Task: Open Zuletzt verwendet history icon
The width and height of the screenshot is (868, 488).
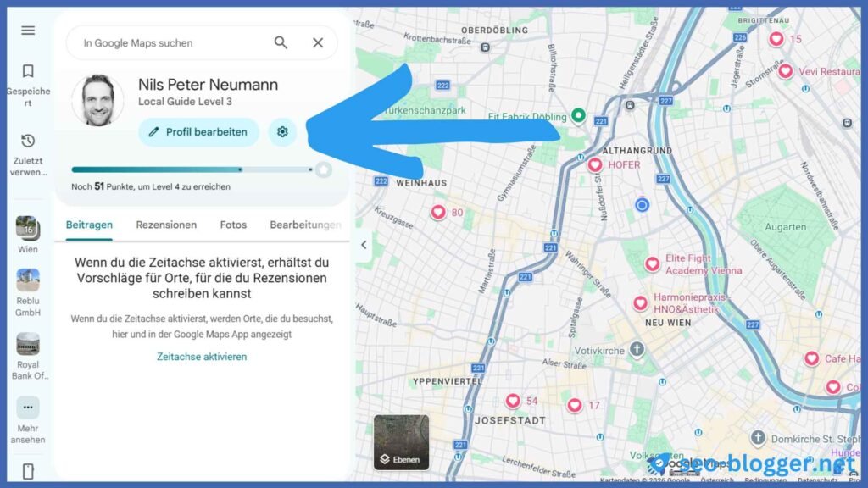Action: point(28,141)
